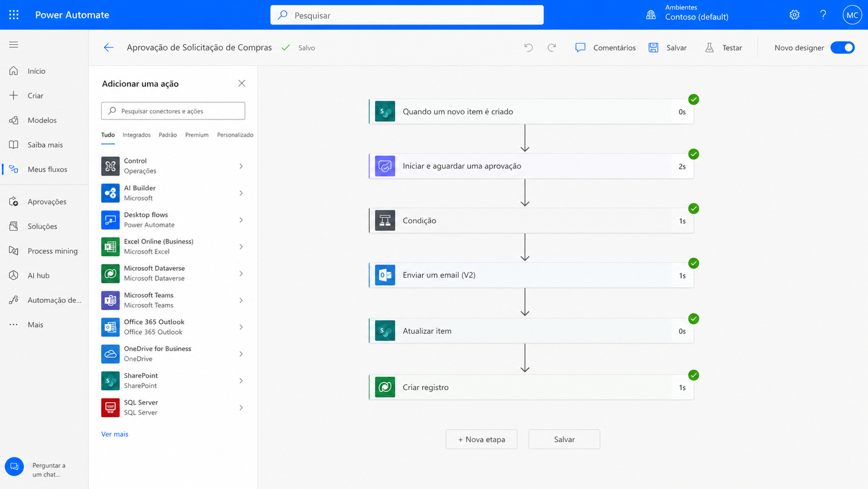Click the Salvar button below the flow
The height and width of the screenshot is (489, 868).
click(564, 439)
